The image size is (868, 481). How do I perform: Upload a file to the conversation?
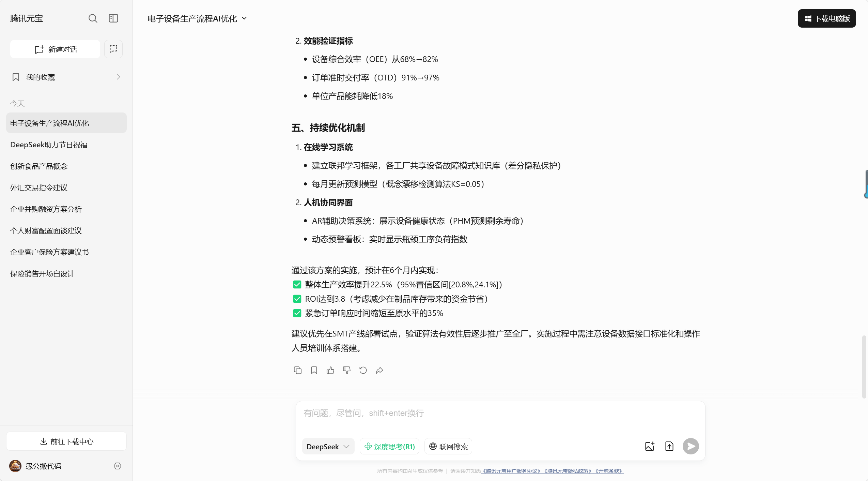[669, 446]
